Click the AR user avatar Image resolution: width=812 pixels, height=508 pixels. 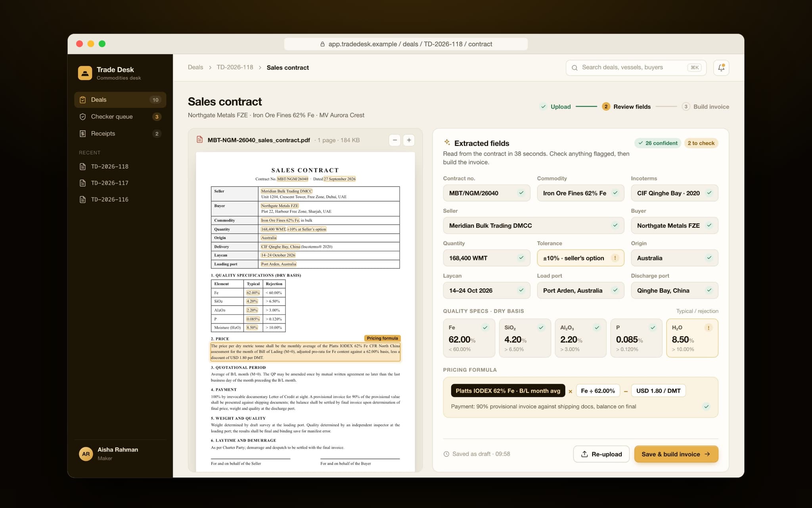coord(86,454)
